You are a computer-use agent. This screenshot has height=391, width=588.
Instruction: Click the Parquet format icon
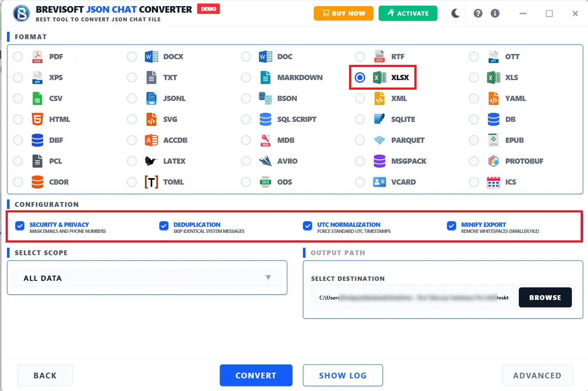pyautogui.click(x=380, y=140)
